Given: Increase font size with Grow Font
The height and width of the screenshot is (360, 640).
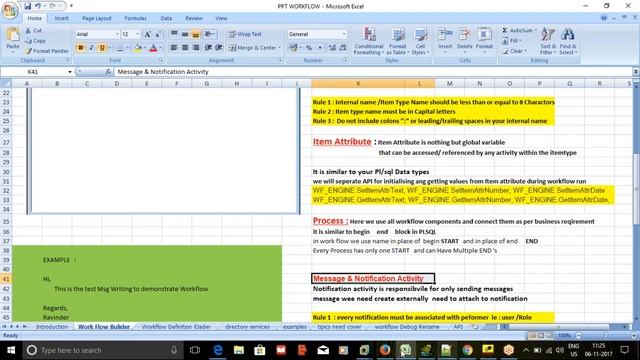Looking at the screenshot, I should [x=147, y=34].
